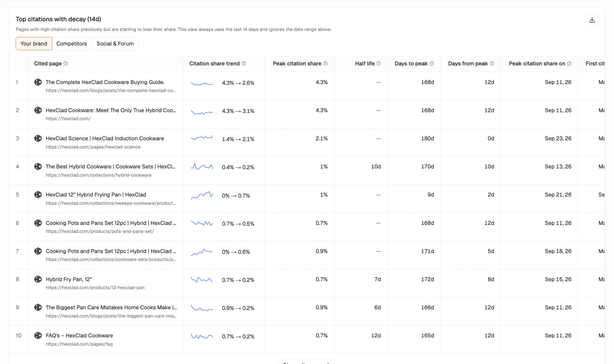This screenshot has width=614, height=364.
Task: Open HexClad Science | HexClad Induction Cookware
Action: 105,138
